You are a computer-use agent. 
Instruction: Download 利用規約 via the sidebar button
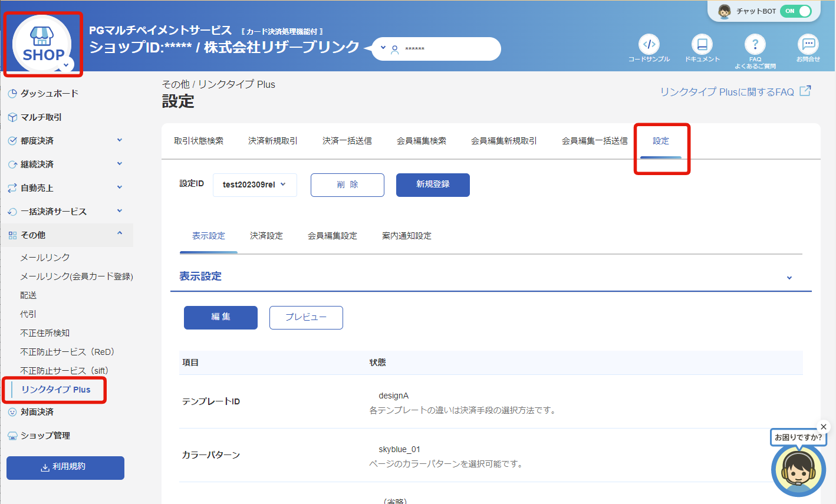click(x=65, y=468)
